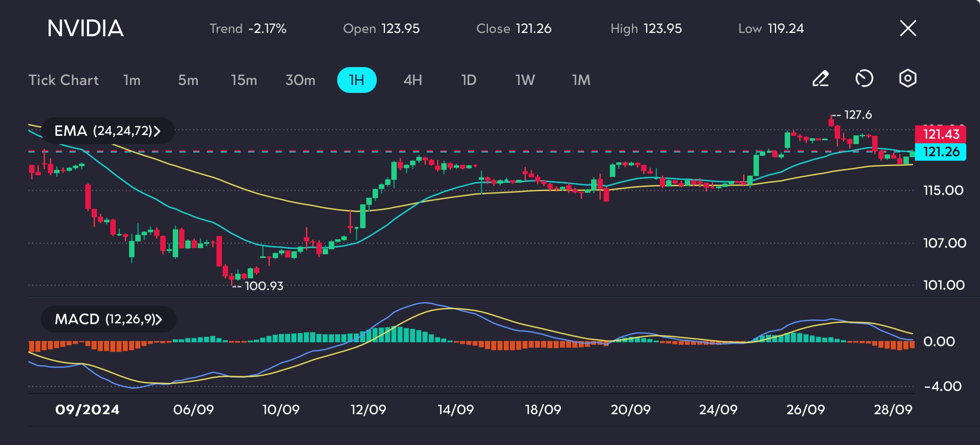Close the NVIDIA chart panel
Viewport: 980px width, 445px height.
point(908,28)
